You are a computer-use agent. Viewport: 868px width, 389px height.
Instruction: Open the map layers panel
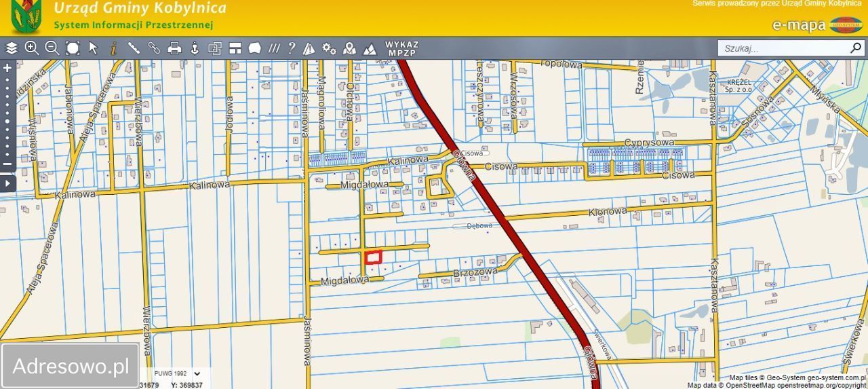[x=12, y=48]
